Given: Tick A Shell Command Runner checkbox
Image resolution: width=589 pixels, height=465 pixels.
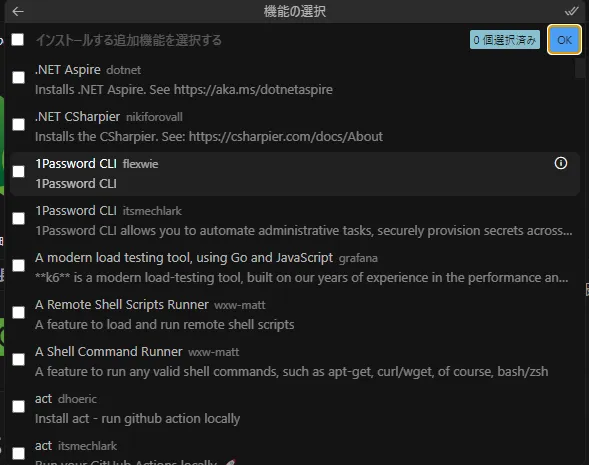Looking at the screenshot, I should tap(18, 360).
